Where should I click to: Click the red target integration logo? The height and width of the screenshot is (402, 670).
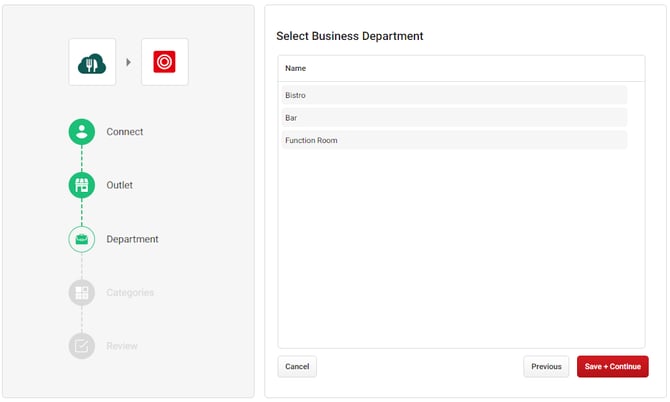(x=165, y=62)
